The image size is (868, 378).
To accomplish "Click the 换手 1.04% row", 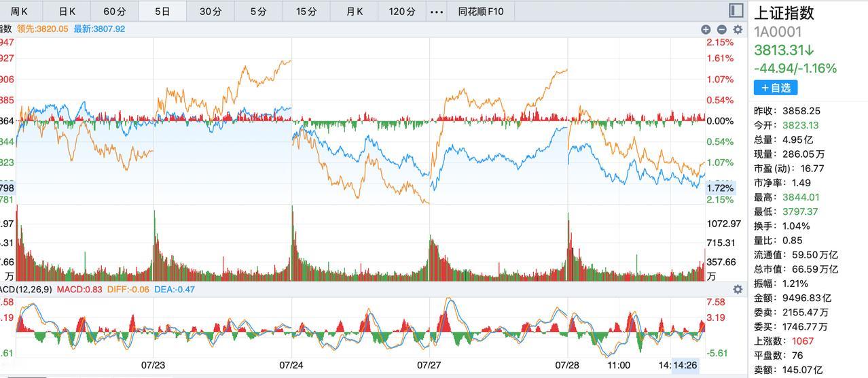I will click(x=782, y=226).
